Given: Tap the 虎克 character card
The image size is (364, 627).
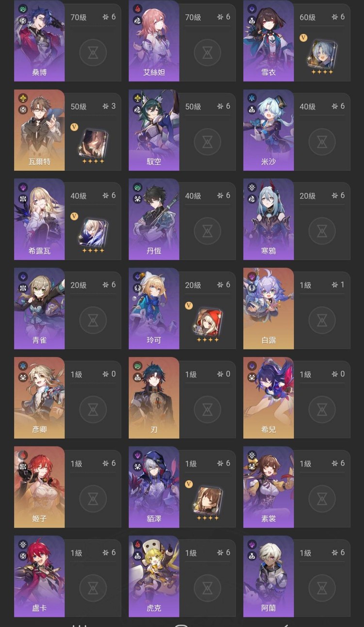Looking at the screenshot, I should click(x=154, y=577).
